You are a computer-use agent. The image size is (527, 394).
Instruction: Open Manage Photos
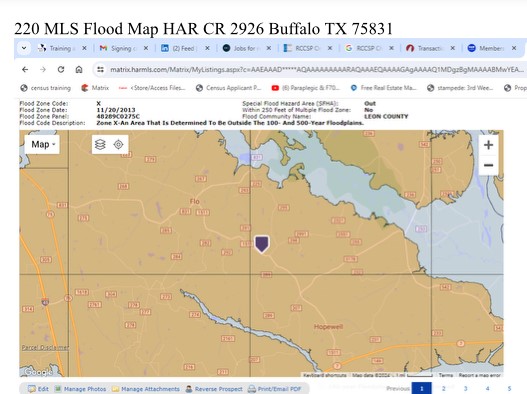pos(80,389)
